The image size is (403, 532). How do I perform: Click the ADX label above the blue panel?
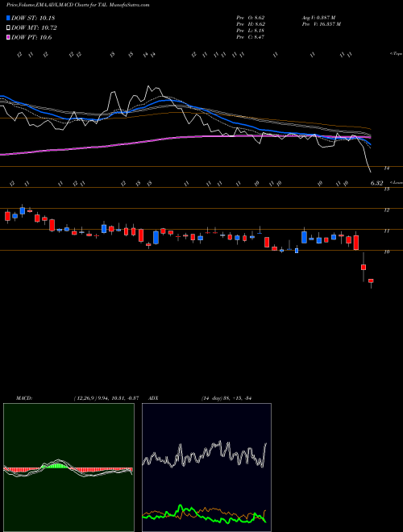point(154,398)
